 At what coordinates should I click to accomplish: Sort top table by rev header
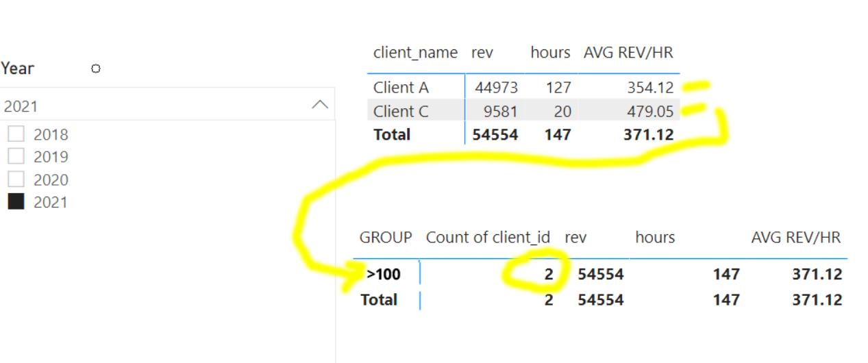[x=482, y=53]
